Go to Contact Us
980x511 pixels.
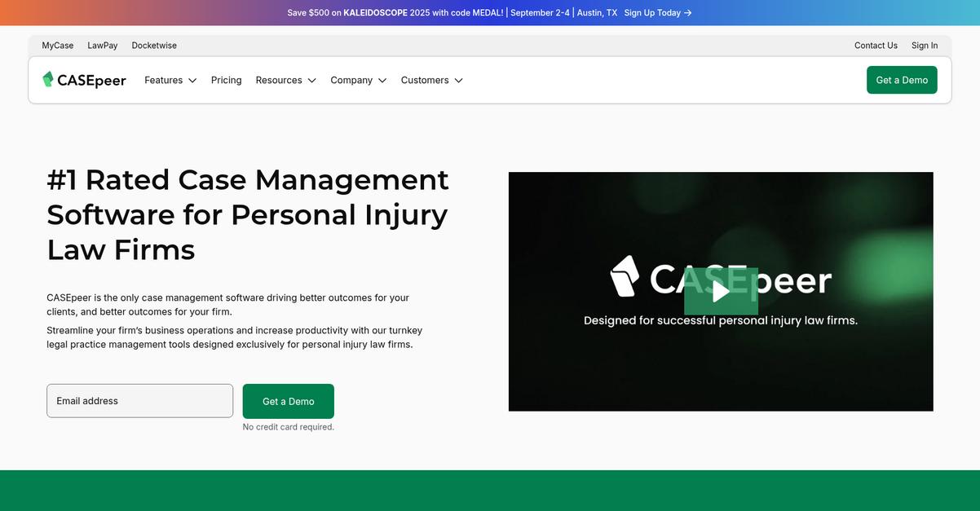(876, 46)
